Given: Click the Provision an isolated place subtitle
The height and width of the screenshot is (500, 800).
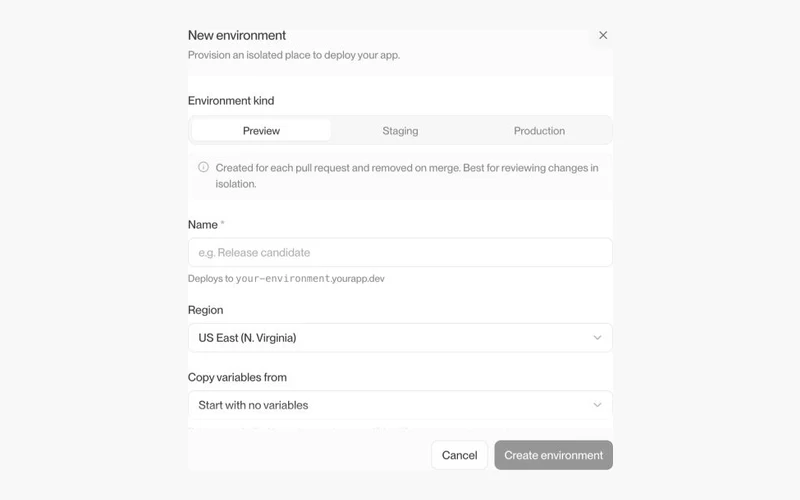Looking at the screenshot, I should pyautogui.click(x=294, y=55).
